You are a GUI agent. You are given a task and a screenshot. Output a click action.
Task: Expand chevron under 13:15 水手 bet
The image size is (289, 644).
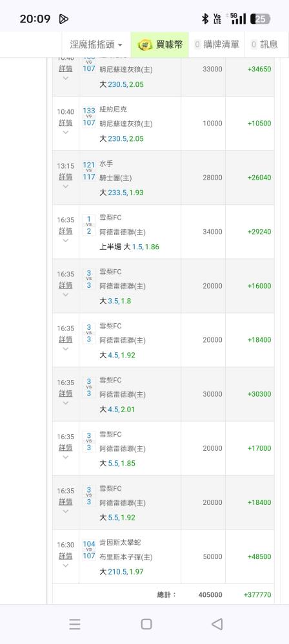pos(65,187)
